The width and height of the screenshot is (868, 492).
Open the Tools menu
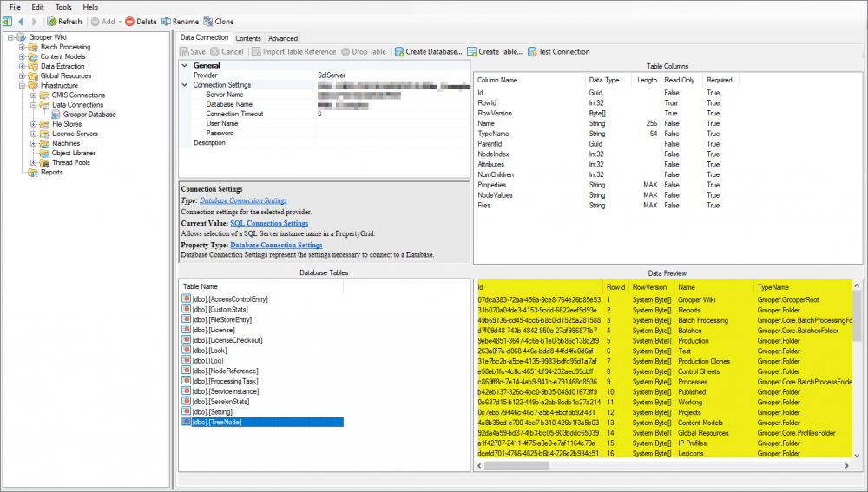pos(63,7)
